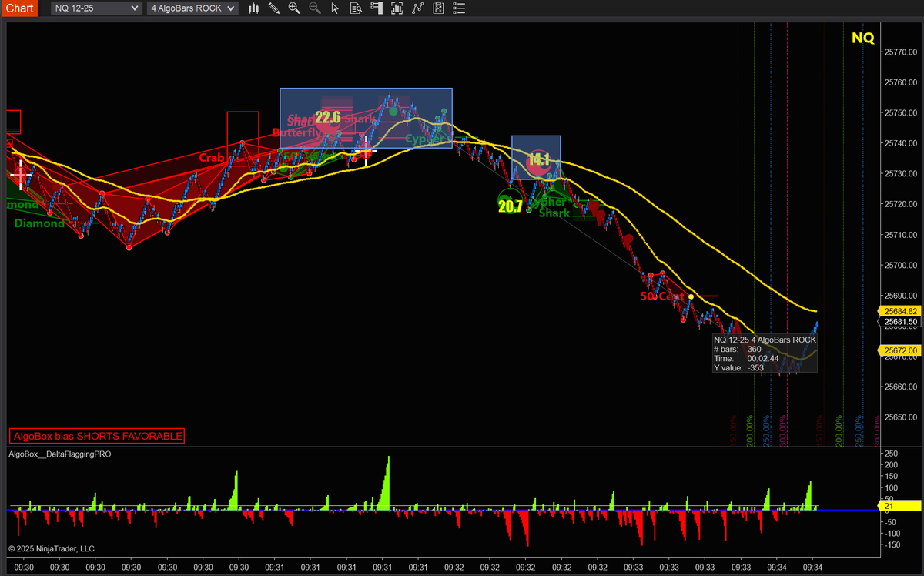
Task: Open the bar type candlestick menu
Action: pyautogui.click(x=254, y=8)
